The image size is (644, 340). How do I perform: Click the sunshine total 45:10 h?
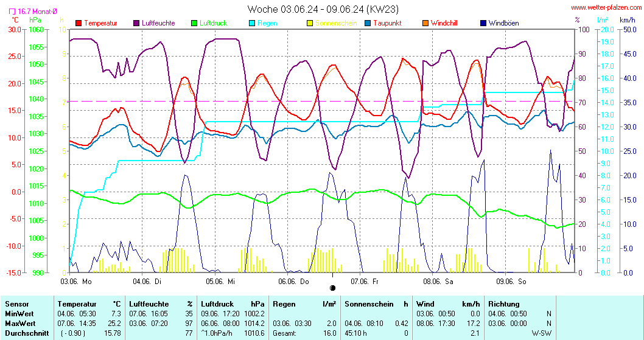pos(355,333)
